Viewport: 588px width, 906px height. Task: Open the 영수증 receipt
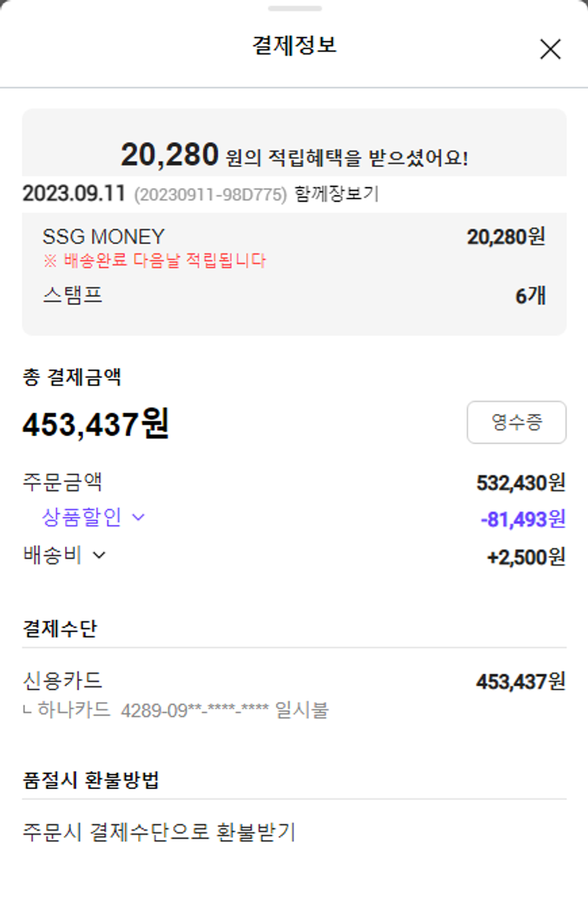coord(516,423)
